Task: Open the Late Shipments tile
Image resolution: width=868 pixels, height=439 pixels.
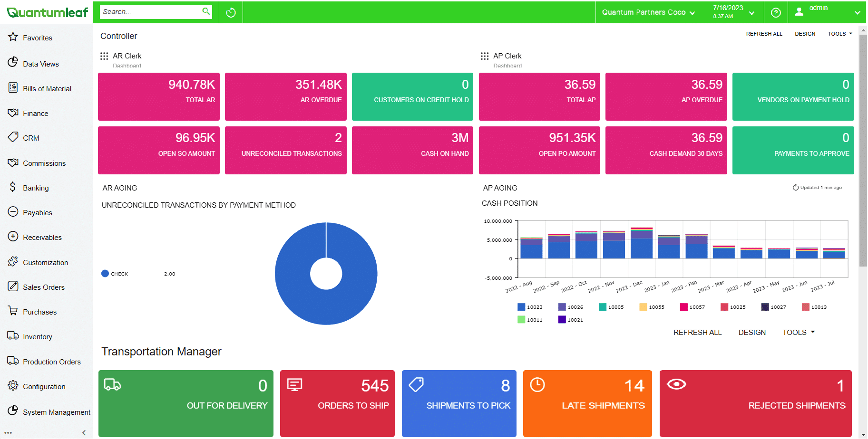Action: [587, 403]
